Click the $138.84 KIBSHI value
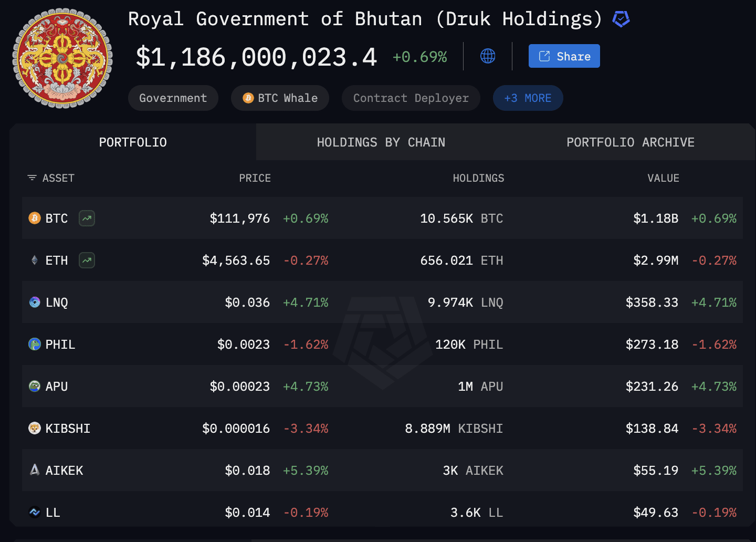The width and height of the screenshot is (756, 542). click(652, 429)
